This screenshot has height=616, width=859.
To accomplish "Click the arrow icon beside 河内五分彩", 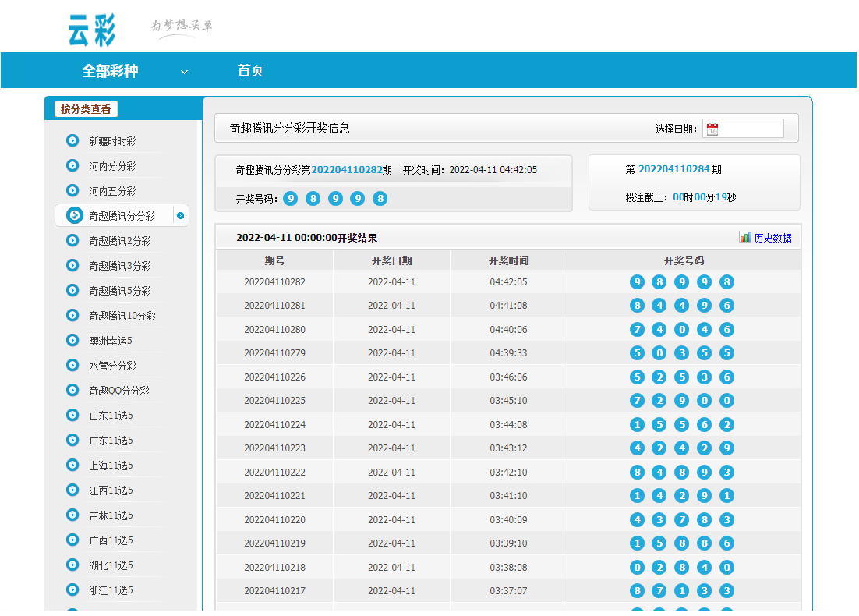I will 74,190.
